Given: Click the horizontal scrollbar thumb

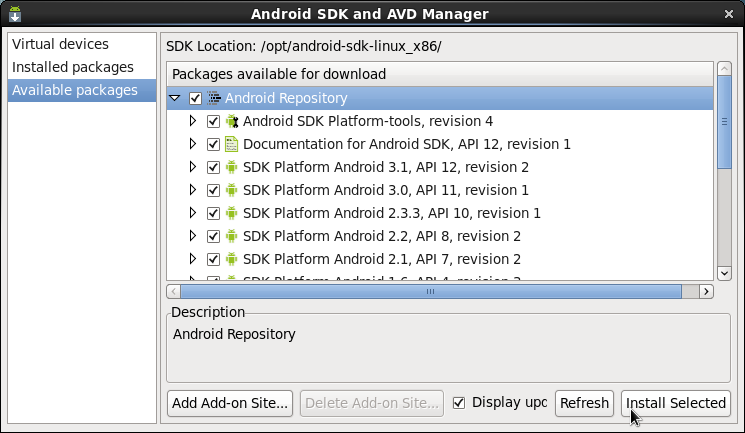Looking at the screenshot, I should pyautogui.click(x=431, y=291).
